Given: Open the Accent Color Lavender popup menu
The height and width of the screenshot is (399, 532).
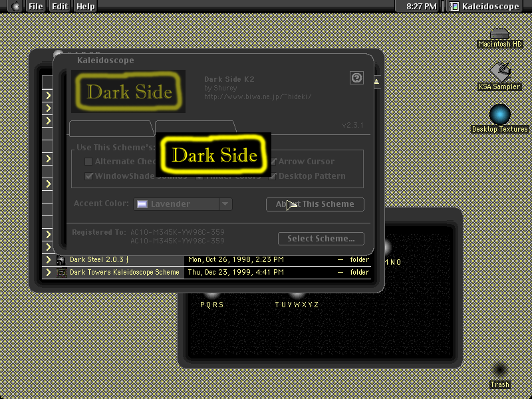Looking at the screenshot, I should pos(183,204).
